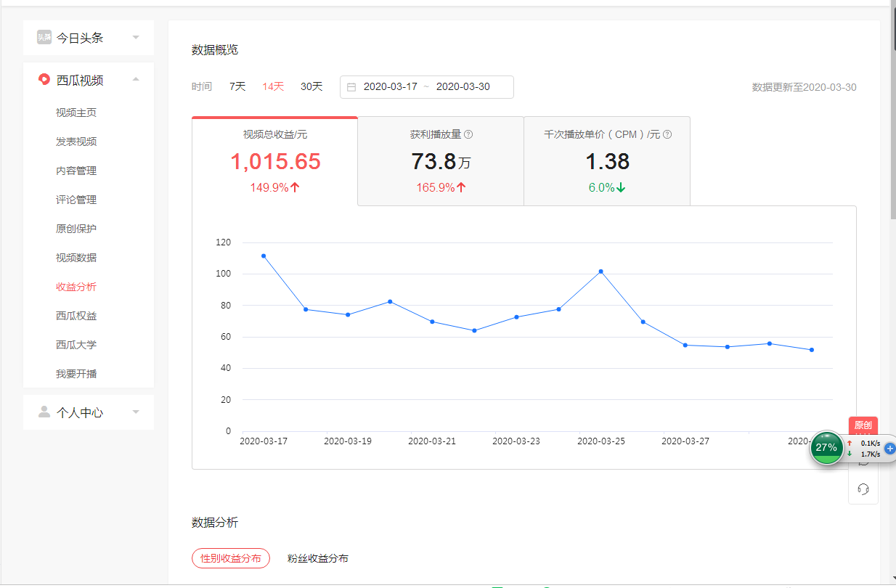Open the 视频数据 sidebar item
This screenshot has height=588, width=896.
click(76, 258)
